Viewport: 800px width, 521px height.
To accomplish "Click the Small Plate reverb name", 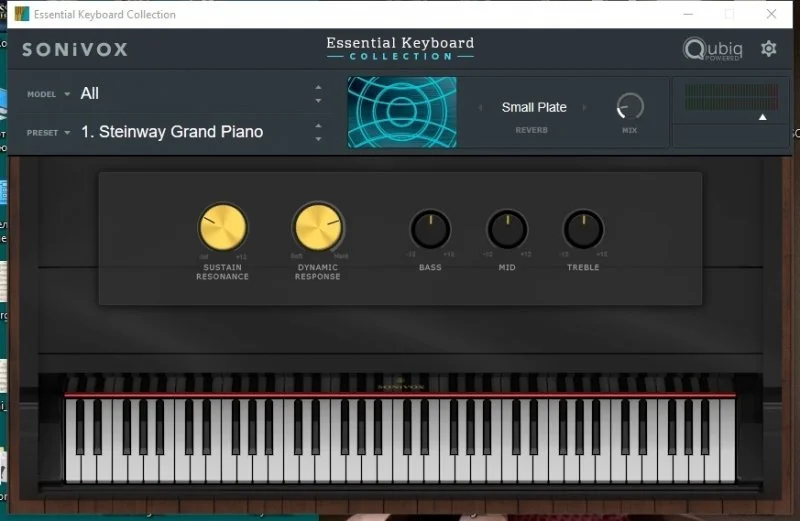I will click(534, 107).
